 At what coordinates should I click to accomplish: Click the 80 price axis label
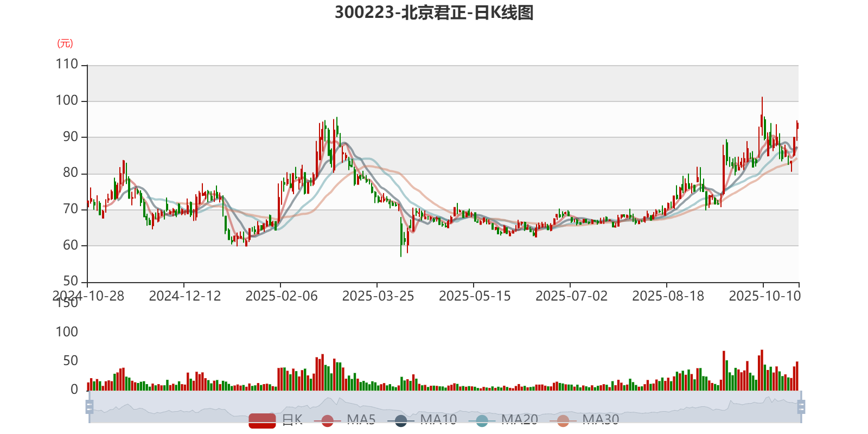coord(71,173)
